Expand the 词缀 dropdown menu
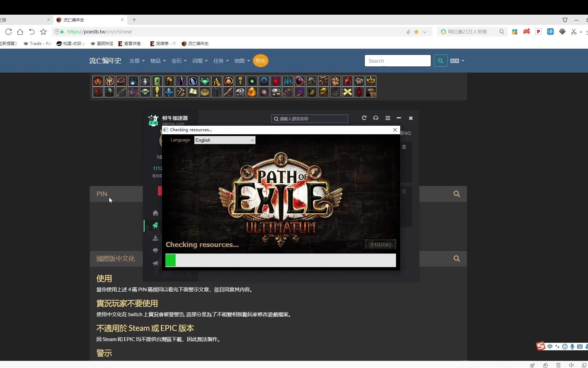 coord(200,61)
